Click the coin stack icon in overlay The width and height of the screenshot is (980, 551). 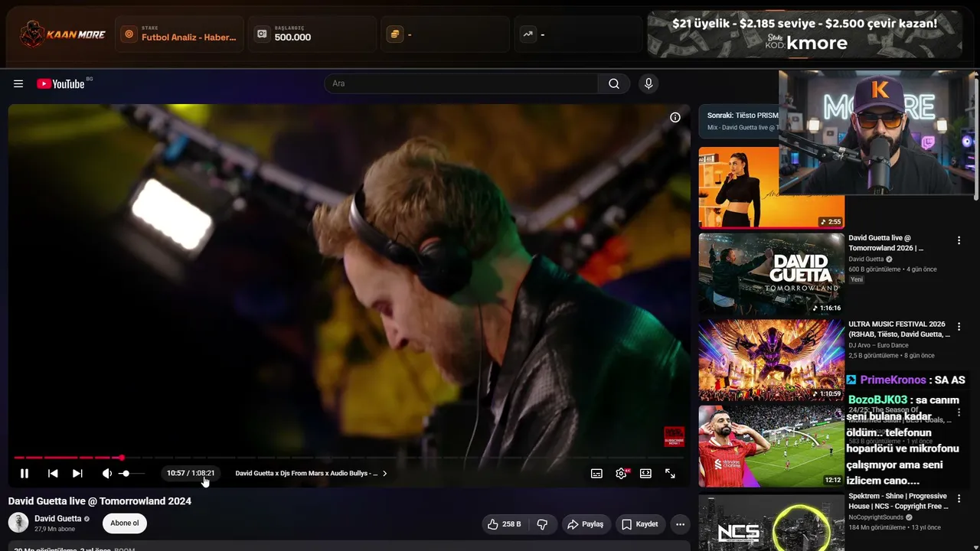395,34
